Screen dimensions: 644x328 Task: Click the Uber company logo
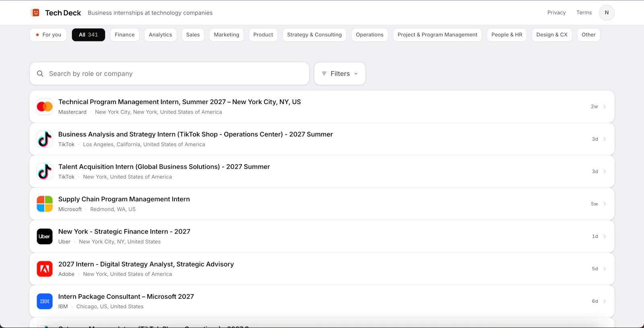[45, 236]
